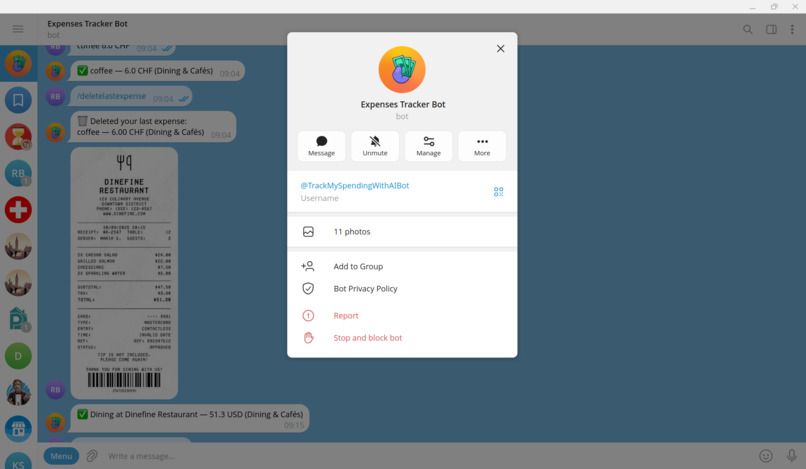Click the red exclamation Report icon
The width and height of the screenshot is (806, 469).
308,316
